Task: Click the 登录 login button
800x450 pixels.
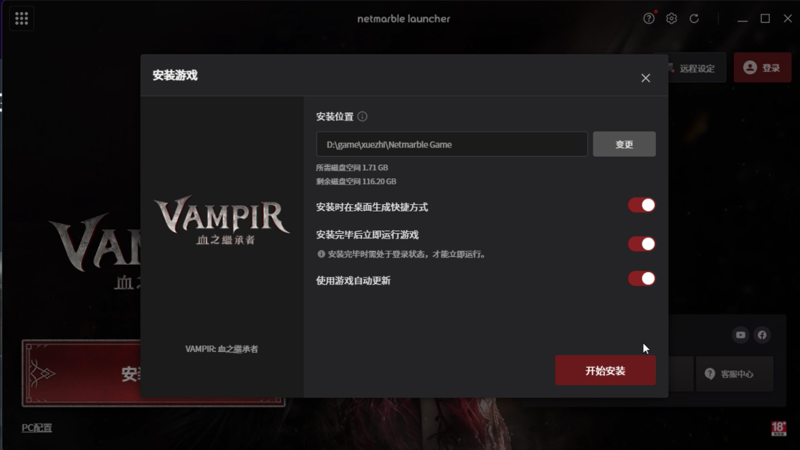Action: pos(762,68)
